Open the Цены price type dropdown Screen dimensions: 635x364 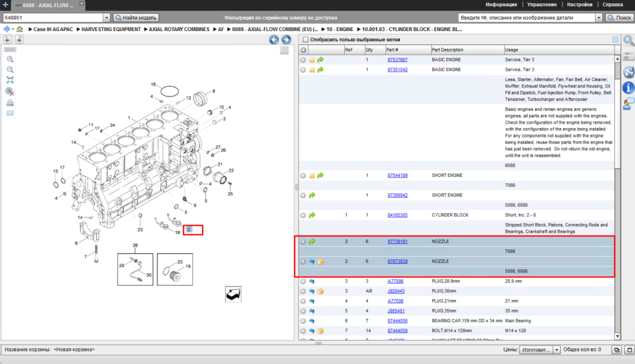557,350
